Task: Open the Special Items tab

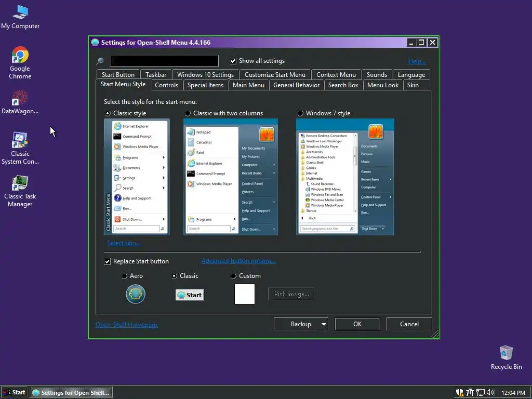Action: (x=205, y=85)
